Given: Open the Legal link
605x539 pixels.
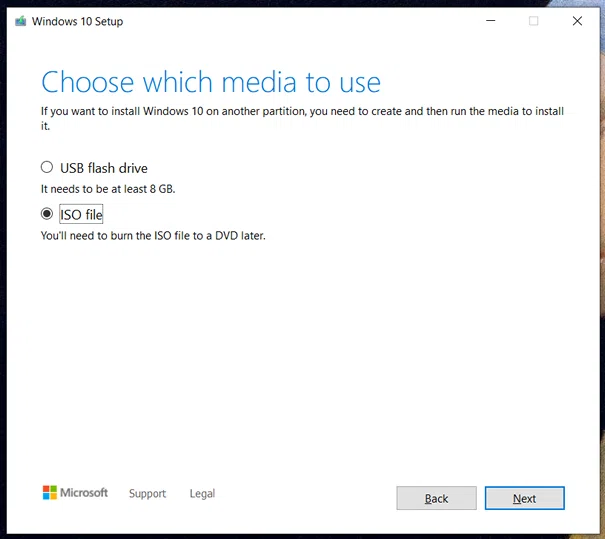Looking at the screenshot, I should (x=202, y=493).
